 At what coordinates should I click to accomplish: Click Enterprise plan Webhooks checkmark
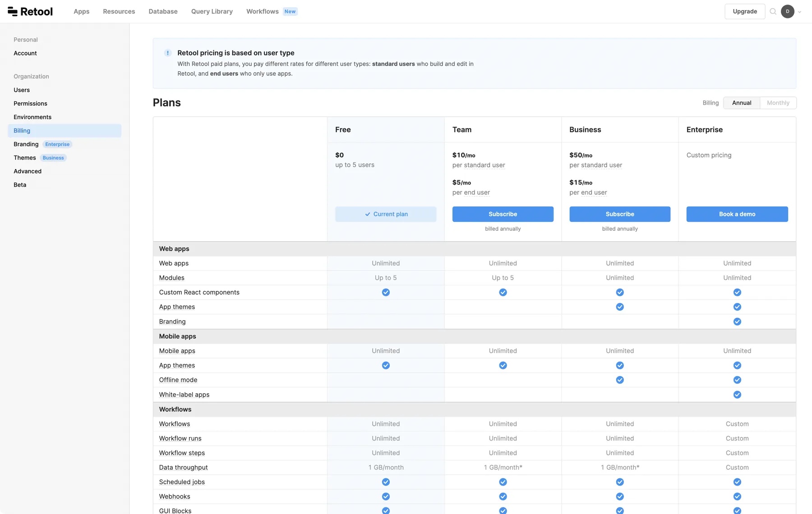coord(737,496)
